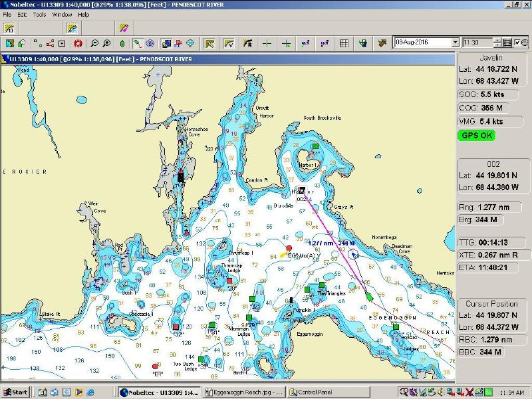Open the Tools menu
The image size is (532, 399).
click(40, 14)
